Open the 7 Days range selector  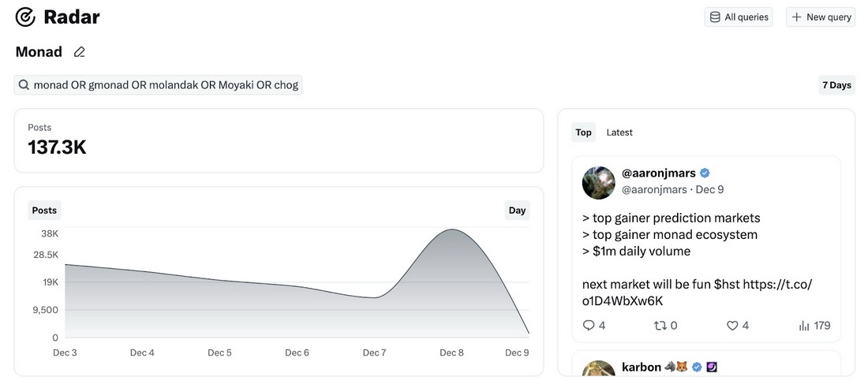836,85
